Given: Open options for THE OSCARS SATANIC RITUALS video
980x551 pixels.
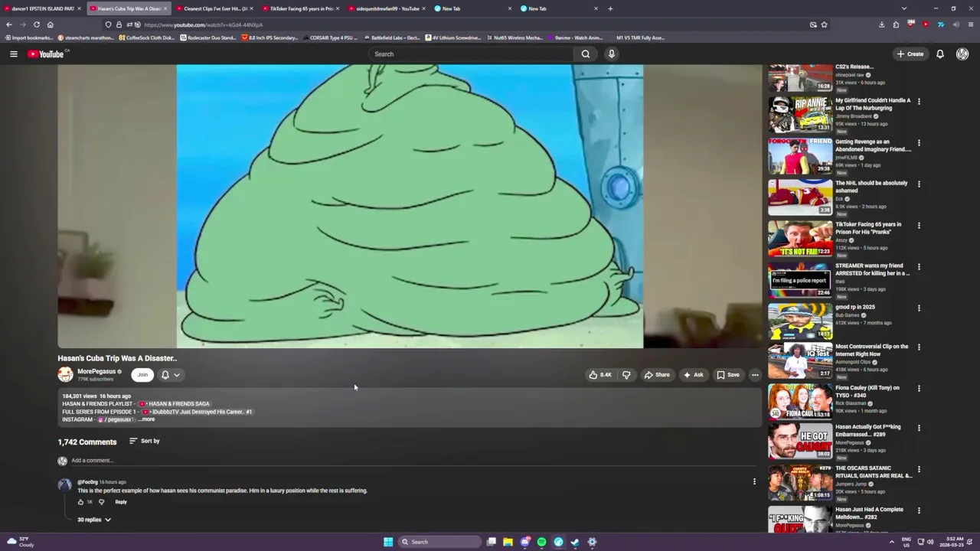Looking at the screenshot, I should point(919,469).
